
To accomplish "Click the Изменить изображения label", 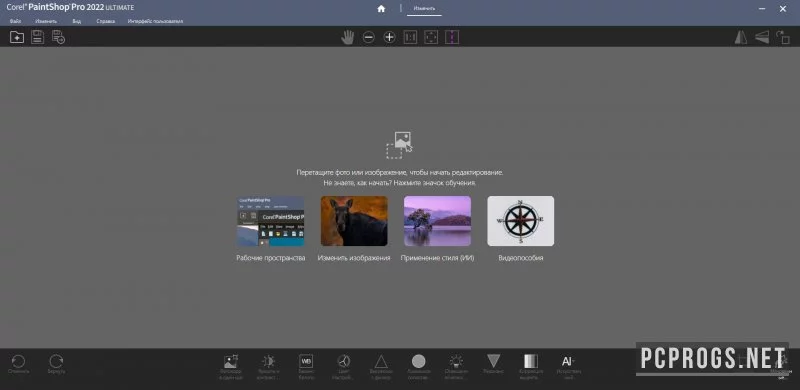I will click(x=354, y=258).
